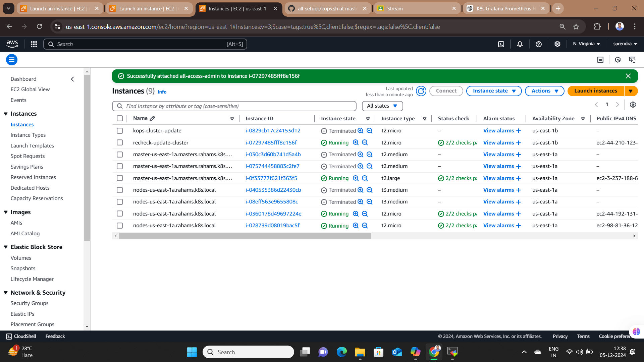
Task: Open the AWS console settings gear
Action: point(557,44)
